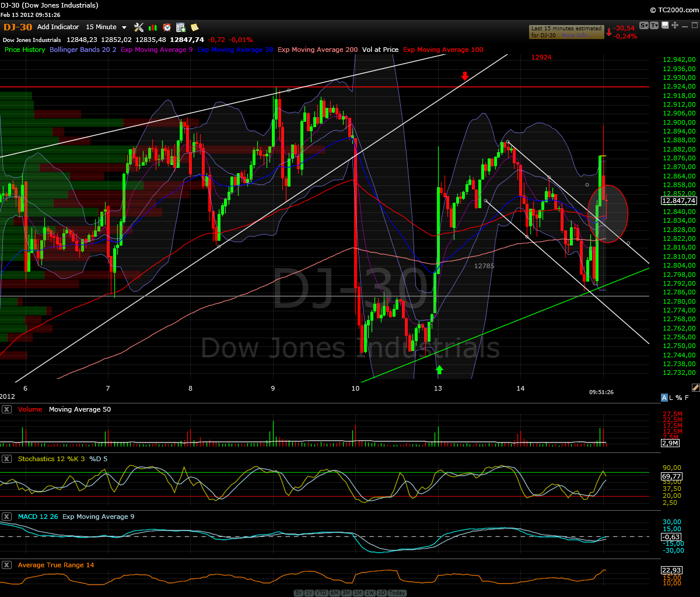Set chart range to Today

(x=397, y=593)
